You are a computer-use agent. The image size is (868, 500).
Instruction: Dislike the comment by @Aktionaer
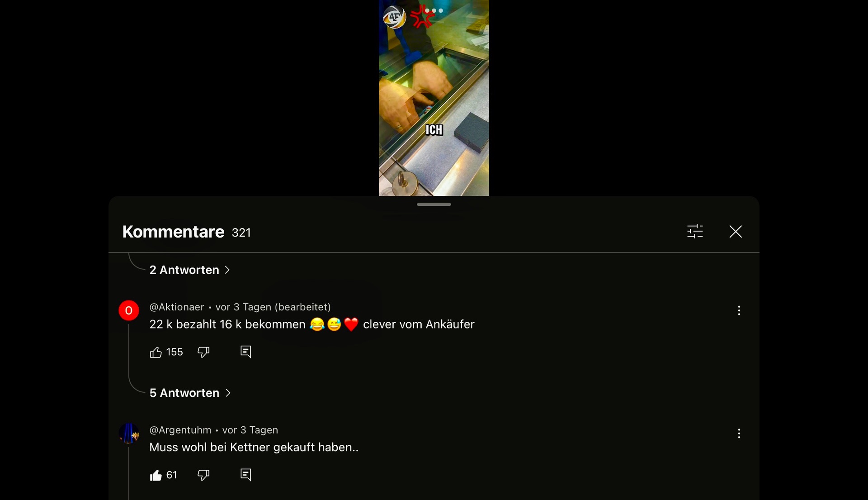(203, 352)
